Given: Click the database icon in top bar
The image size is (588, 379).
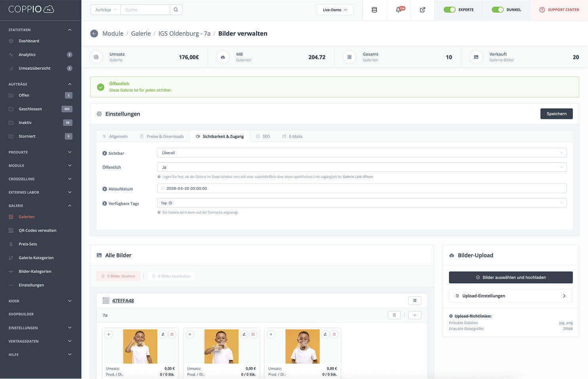Looking at the screenshot, I should pyautogui.click(x=374, y=10).
